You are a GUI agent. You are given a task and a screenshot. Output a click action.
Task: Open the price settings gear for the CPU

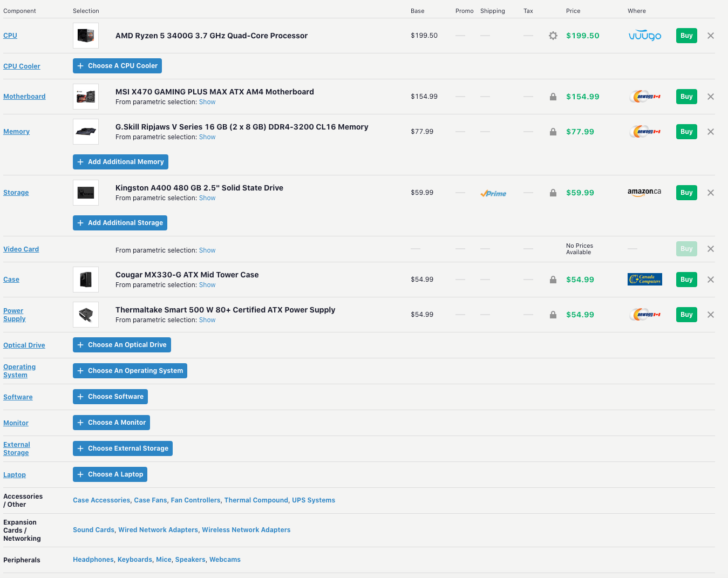click(553, 36)
